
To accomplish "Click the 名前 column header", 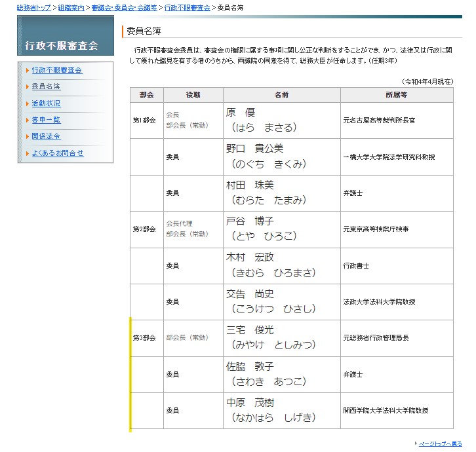I will 281,95.
